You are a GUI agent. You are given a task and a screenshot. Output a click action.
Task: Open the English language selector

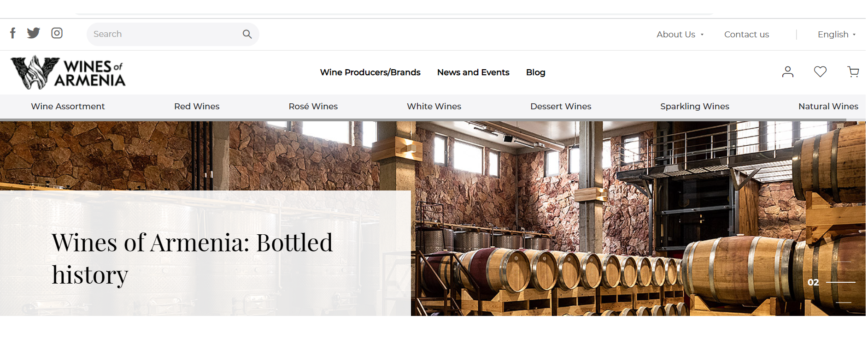[836, 35]
